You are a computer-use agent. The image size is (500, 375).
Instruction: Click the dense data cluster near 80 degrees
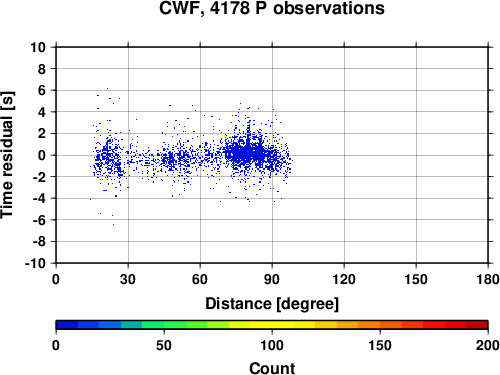(248, 154)
